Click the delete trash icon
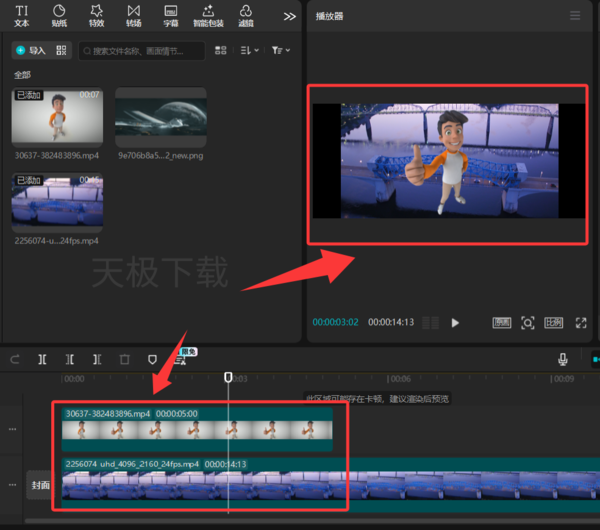 (x=124, y=359)
